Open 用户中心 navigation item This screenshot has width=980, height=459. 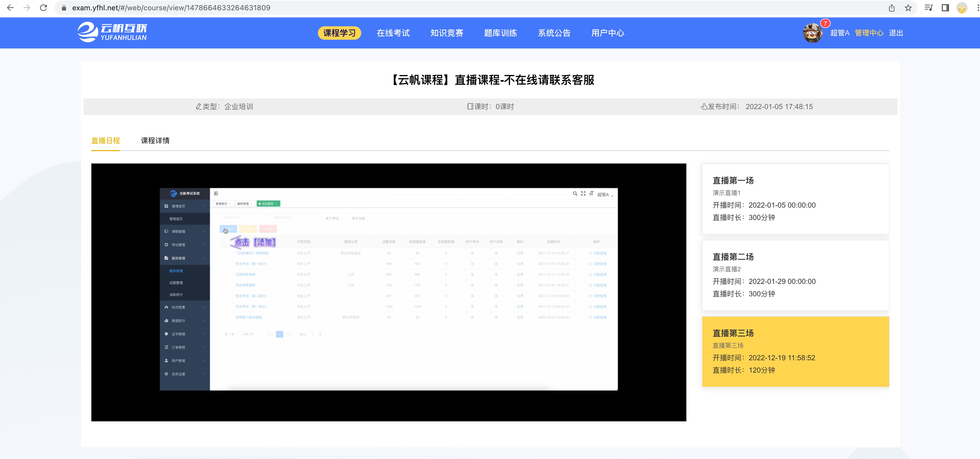608,33
